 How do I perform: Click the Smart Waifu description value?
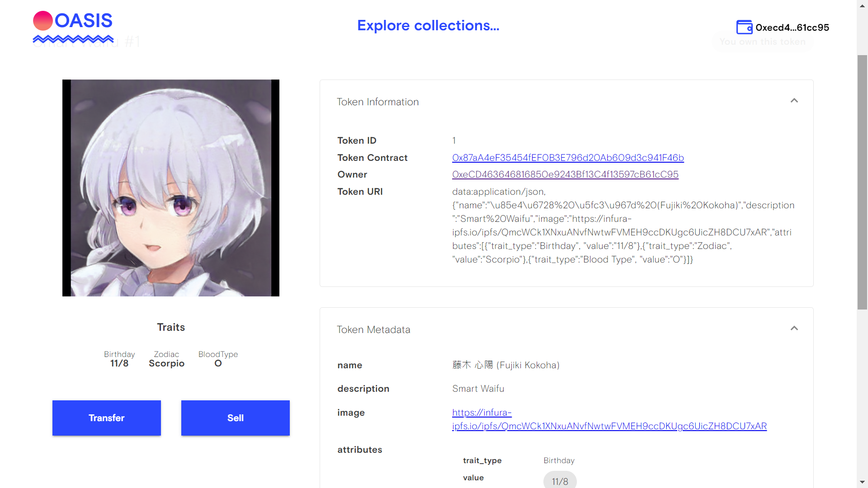[478, 389]
